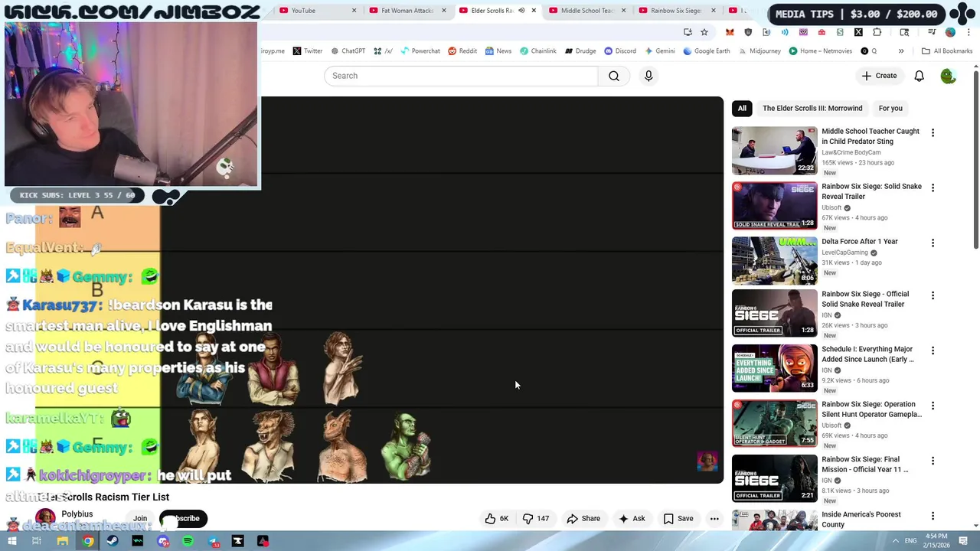Dislike the video showing 147
The width and height of the screenshot is (980, 551).
coord(535,518)
